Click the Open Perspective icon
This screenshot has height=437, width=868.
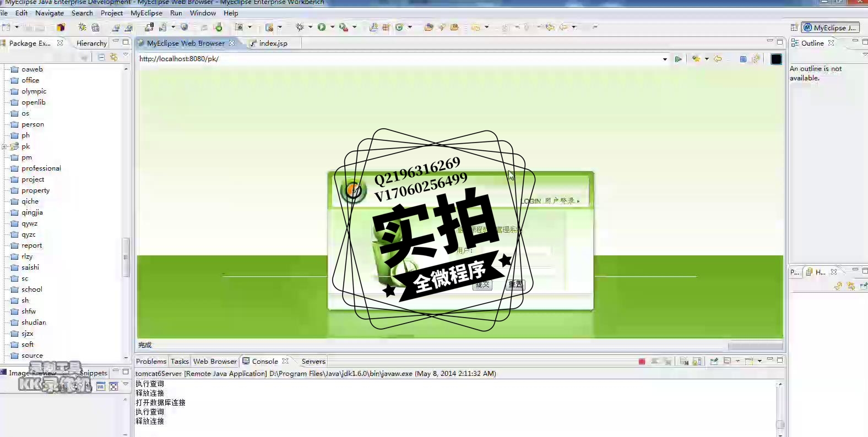tap(794, 28)
